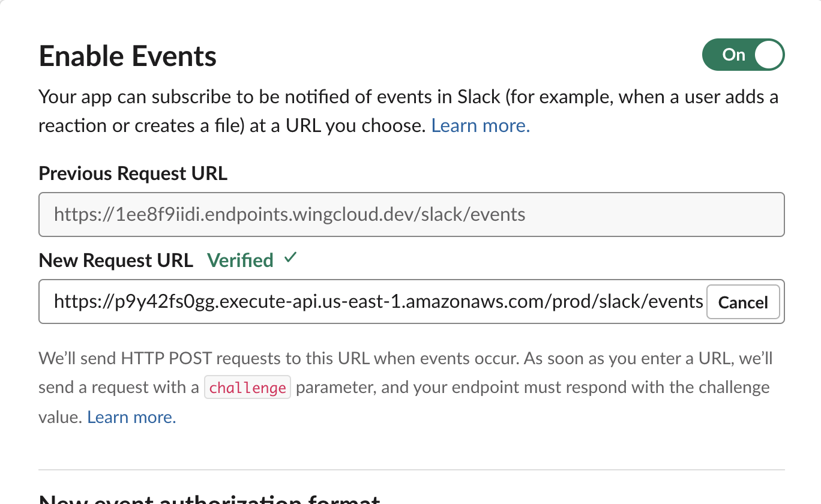
Task: Click the "Previous Request URL" label
Action: pyautogui.click(x=133, y=173)
